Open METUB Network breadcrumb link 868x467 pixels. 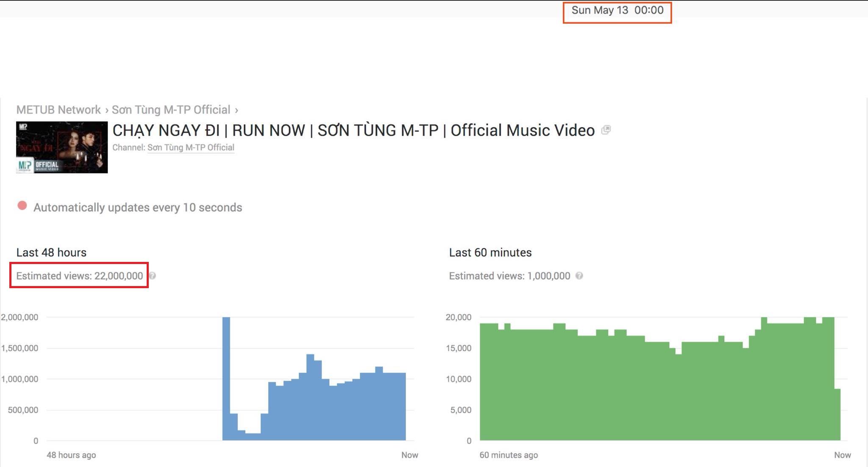(58, 110)
